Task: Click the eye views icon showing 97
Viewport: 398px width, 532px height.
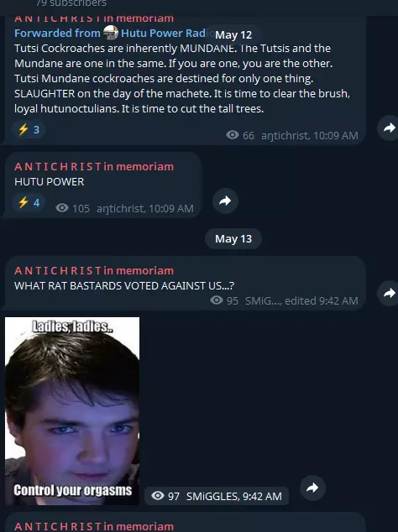Action: pos(158,496)
